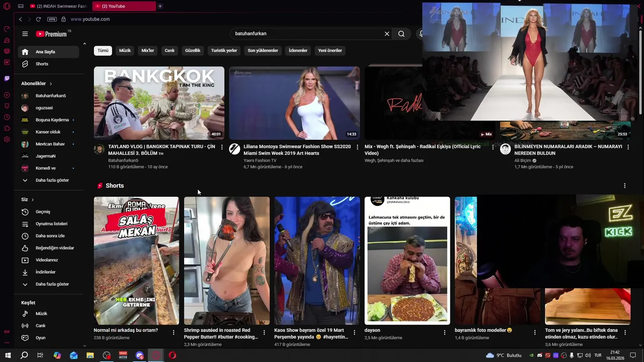Screen dimensions: 644x362
Task: Click the magnifier search button
Action: click(x=401, y=34)
